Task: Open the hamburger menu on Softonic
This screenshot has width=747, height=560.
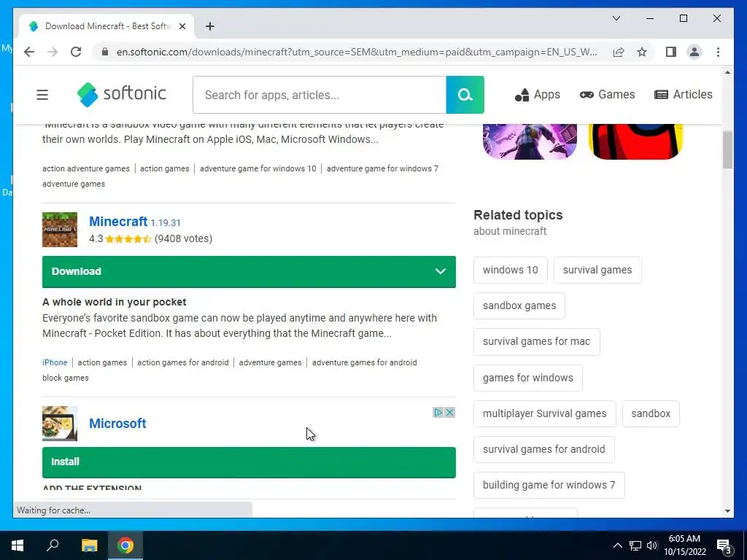Action: coord(42,95)
